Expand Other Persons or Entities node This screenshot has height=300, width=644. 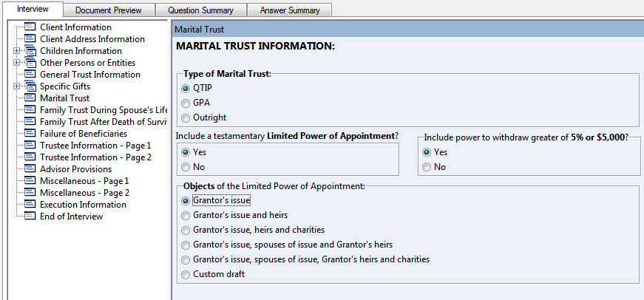click(16, 63)
